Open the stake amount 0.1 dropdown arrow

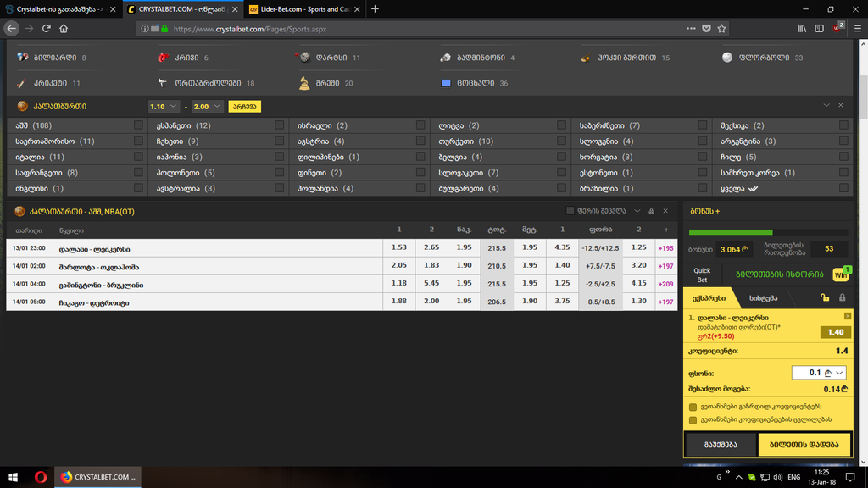(x=839, y=373)
